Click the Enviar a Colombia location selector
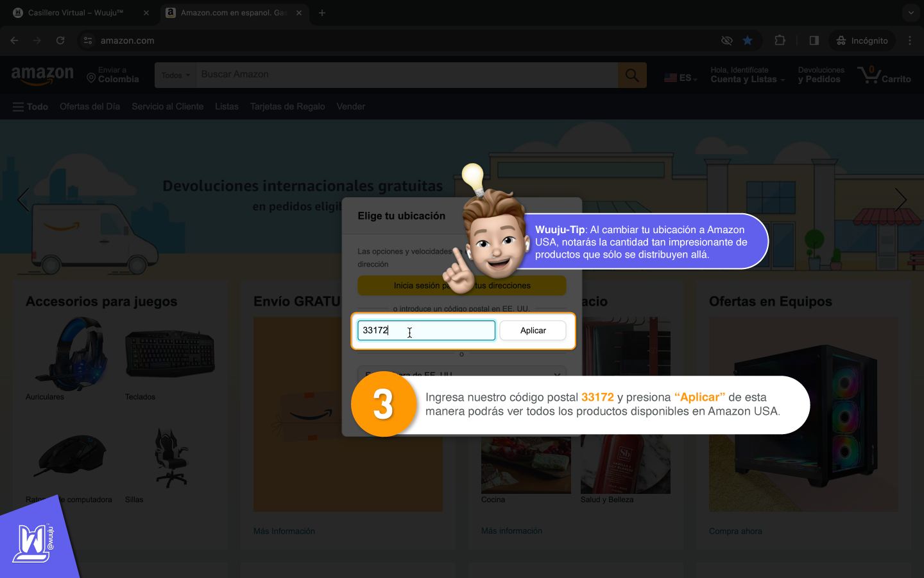This screenshot has width=924, height=578. click(113, 75)
